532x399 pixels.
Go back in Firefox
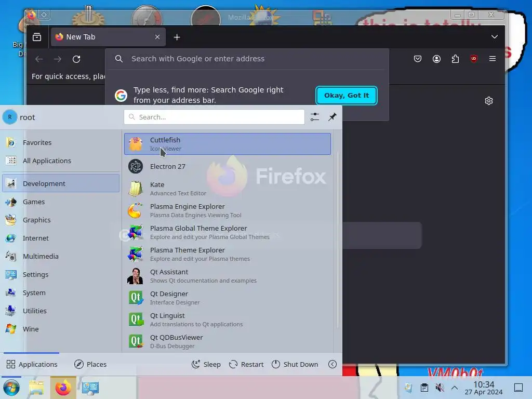(39, 59)
